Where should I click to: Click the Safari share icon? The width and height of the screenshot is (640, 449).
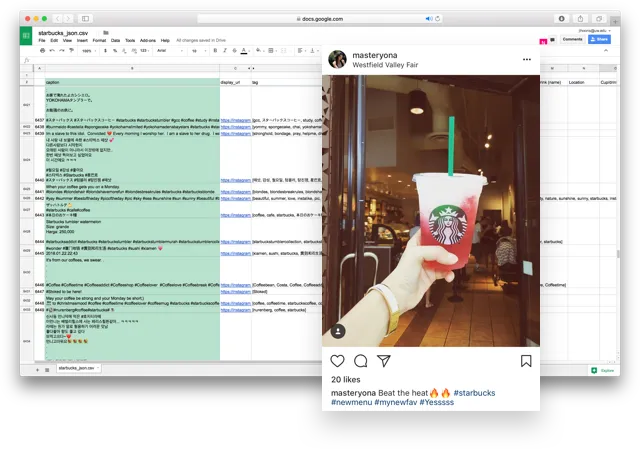click(x=580, y=18)
